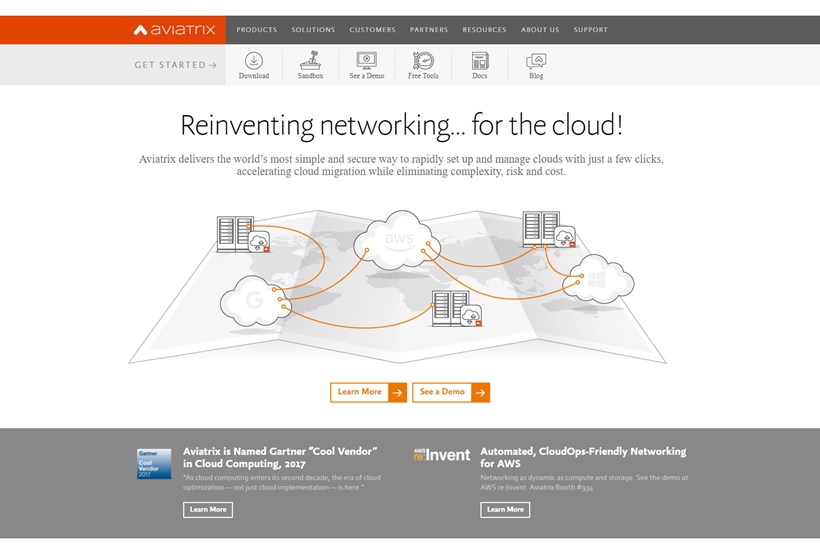Open the Products menu
820x548 pixels.
(257, 30)
